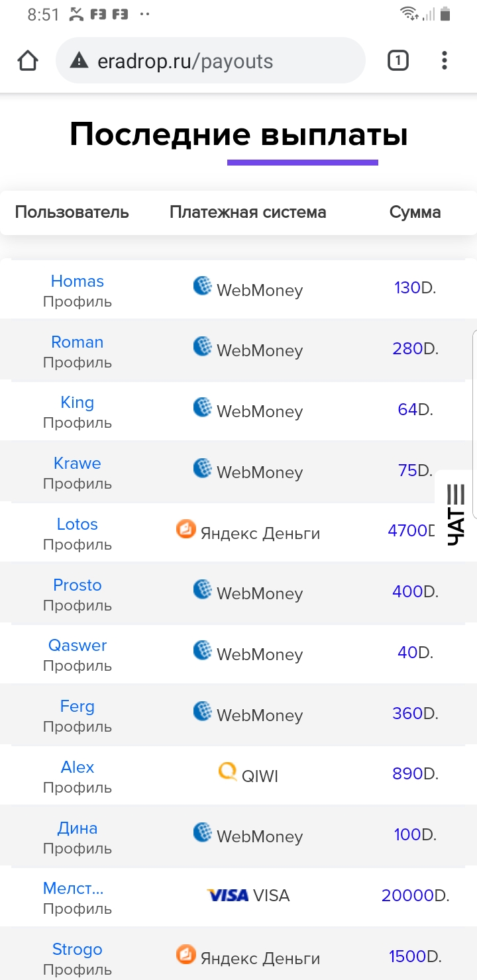
Task: Open the ЧАТ side chat panel
Action: coord(456,515)
